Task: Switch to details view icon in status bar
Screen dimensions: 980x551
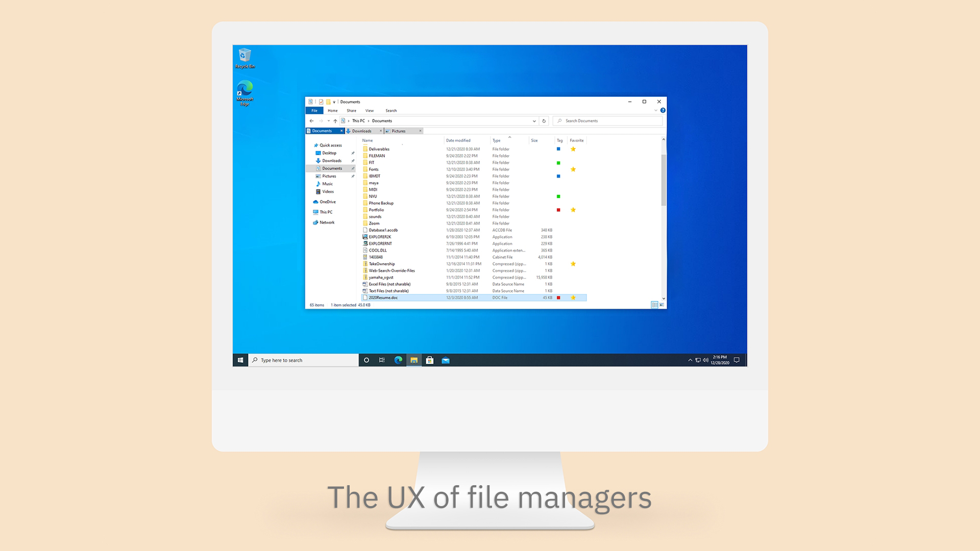Action: 654,305
